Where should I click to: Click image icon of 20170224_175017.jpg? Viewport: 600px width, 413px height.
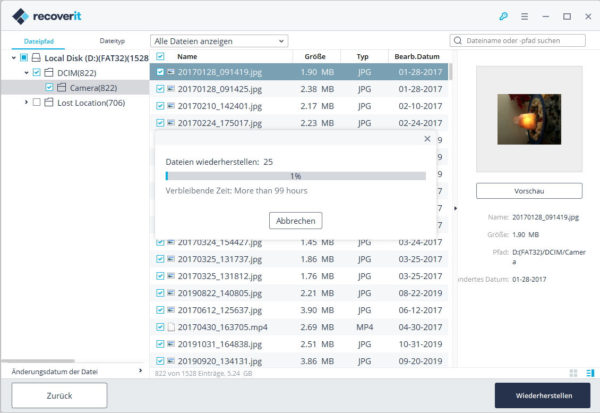coord(171,123)
